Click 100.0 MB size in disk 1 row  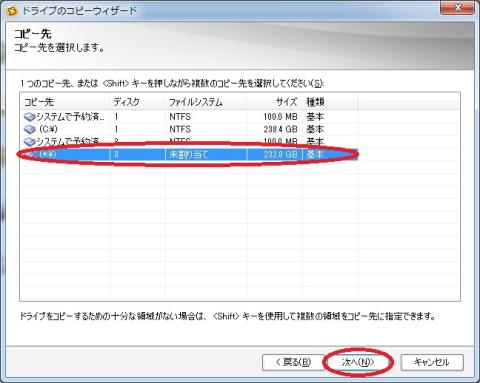coord(280,117)
